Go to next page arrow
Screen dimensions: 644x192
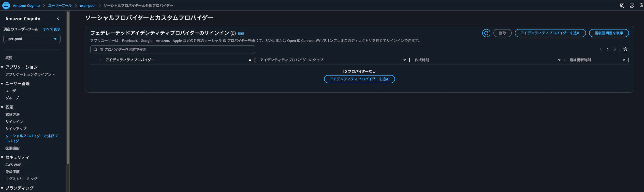(615, 49)
